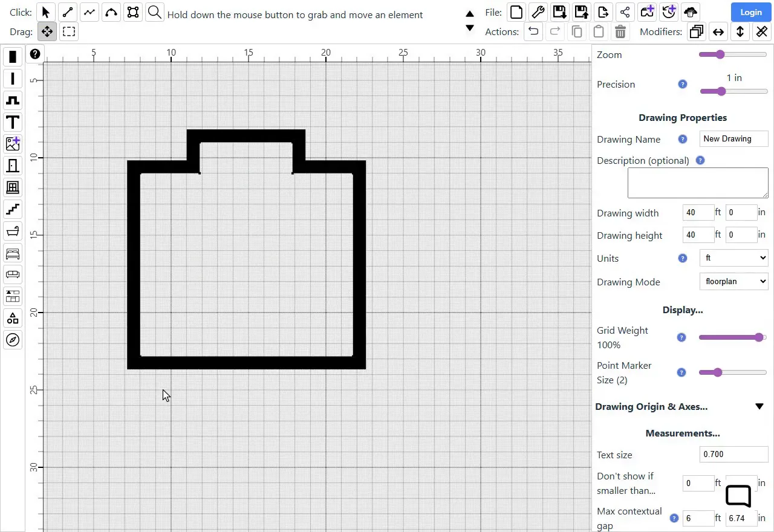
Task: Flip selection horizontally
Action: [x=718, y=31]
